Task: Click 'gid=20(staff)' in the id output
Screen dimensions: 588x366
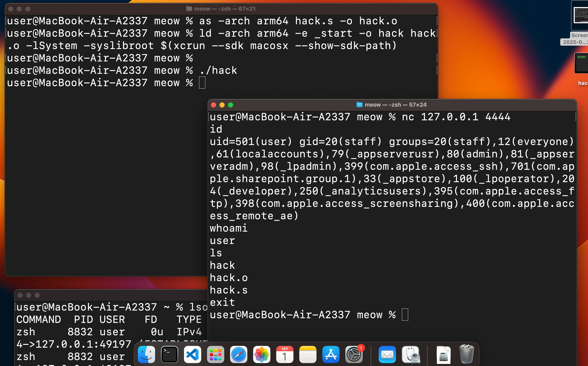Action: 341,142
